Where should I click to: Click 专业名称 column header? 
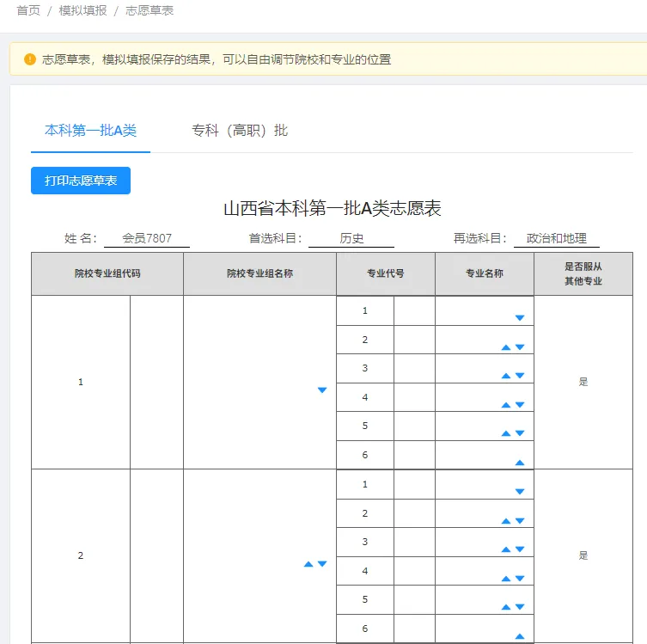[485, 273]
